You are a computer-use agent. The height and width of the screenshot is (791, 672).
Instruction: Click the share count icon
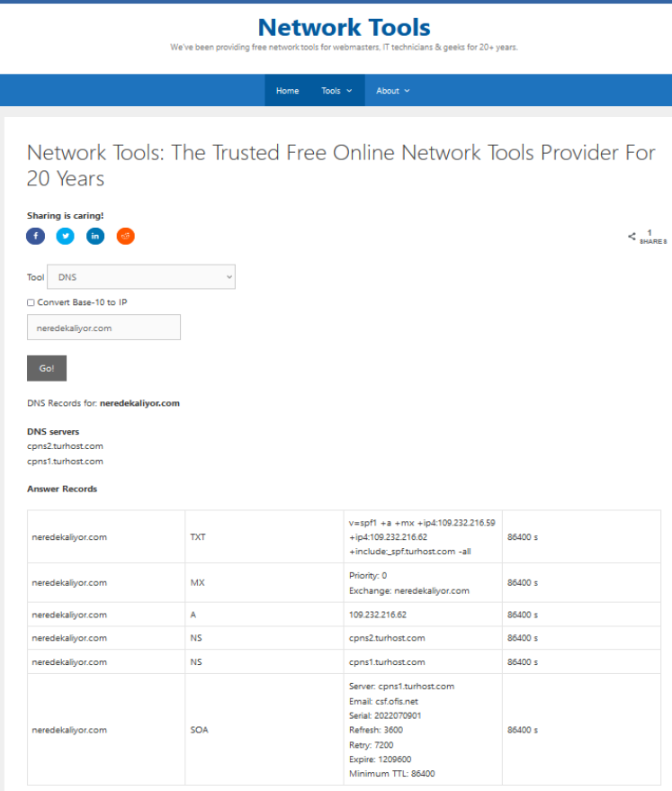click(632, 236)
